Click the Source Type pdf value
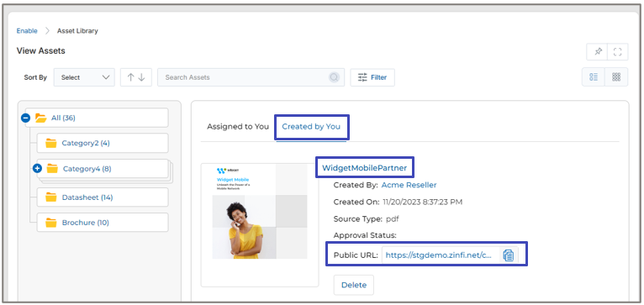644x305 pixels. (x=393, y=219)
